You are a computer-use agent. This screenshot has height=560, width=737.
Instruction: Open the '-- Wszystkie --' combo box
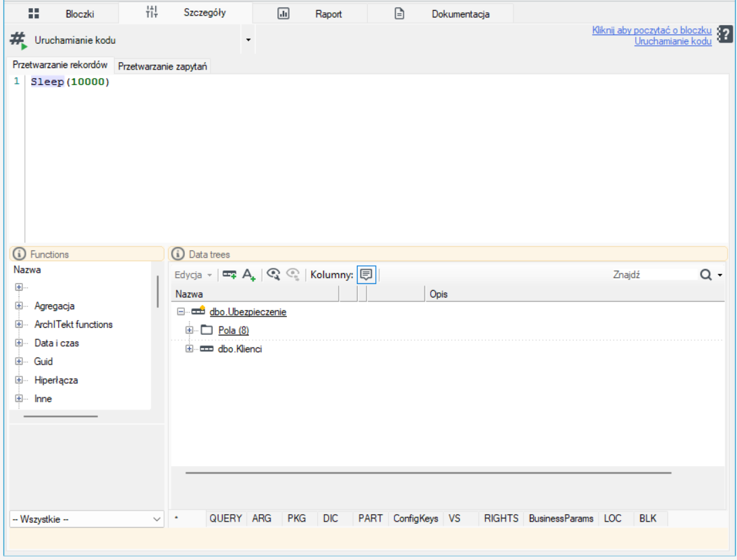point(87,519)
